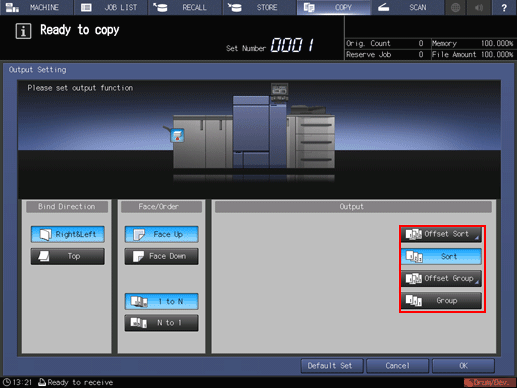The height and width of the screenshot is (388, 517).
Task: Open the MACHINE tab
Action: pyautogui.click(x=37, y=7)
